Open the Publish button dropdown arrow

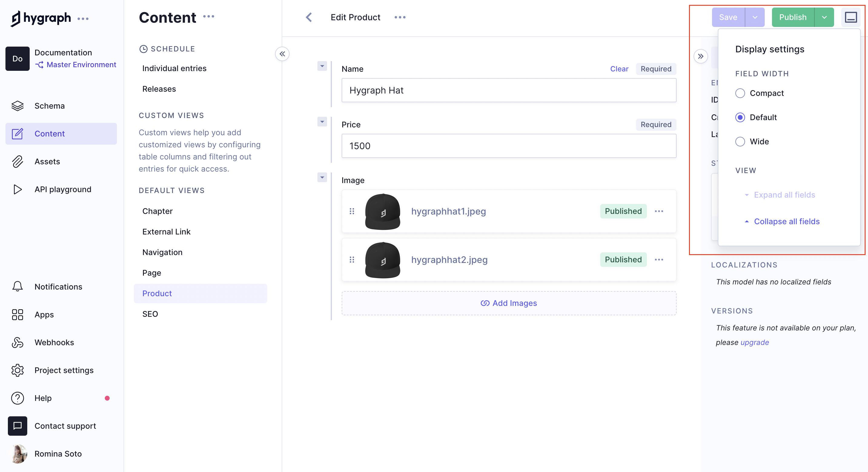point(824,17)
